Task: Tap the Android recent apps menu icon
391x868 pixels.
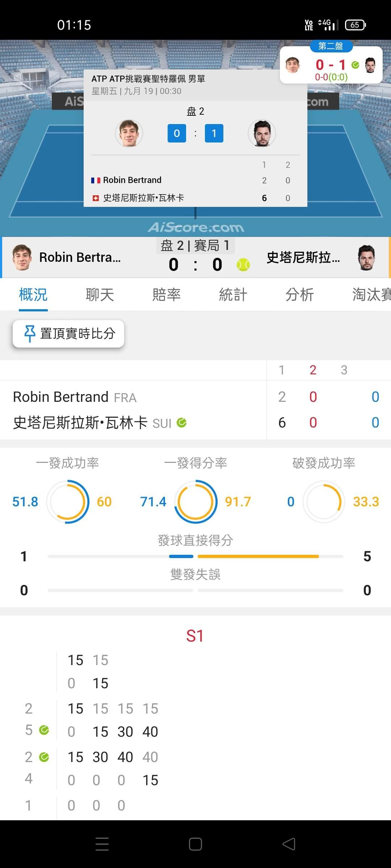Action: pyautogui.click(x=102, y=844)
